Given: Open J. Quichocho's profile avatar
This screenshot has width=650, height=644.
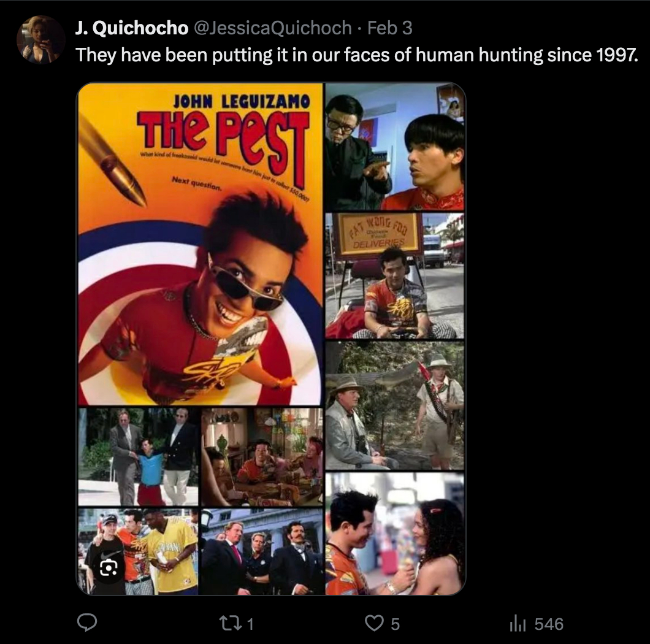Looking at the screenshot, I should 40,40.
